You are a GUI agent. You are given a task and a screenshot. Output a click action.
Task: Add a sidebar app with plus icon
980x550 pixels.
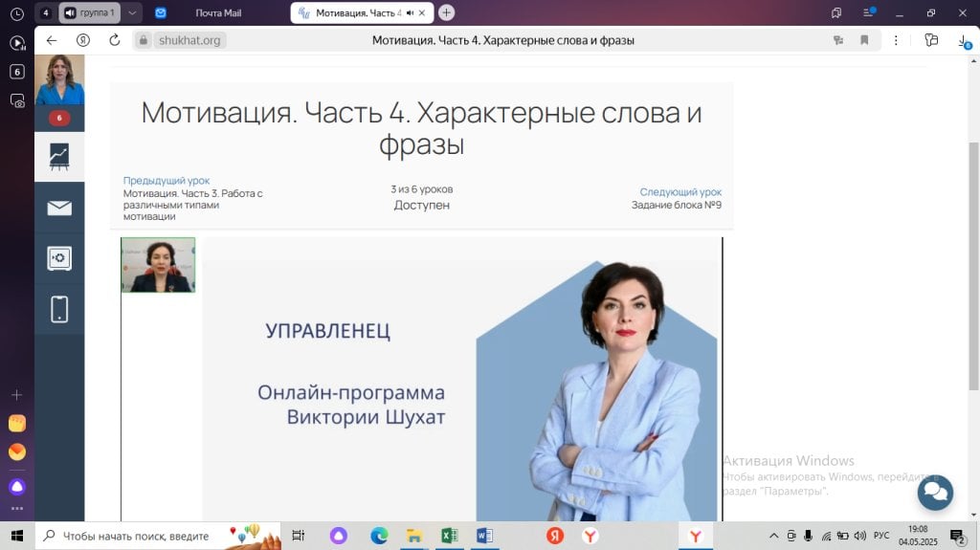[x=17, y=395]
